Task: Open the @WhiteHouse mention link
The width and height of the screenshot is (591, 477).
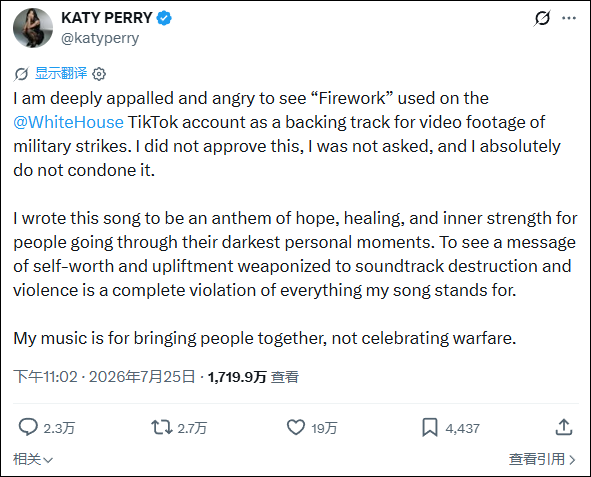Action: pos(68,122)
